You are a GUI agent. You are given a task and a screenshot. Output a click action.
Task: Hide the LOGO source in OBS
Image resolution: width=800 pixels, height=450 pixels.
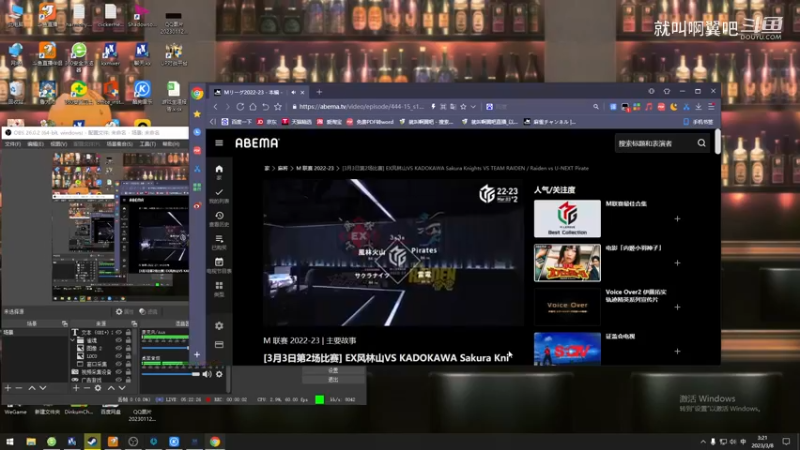tap(118, 356)
